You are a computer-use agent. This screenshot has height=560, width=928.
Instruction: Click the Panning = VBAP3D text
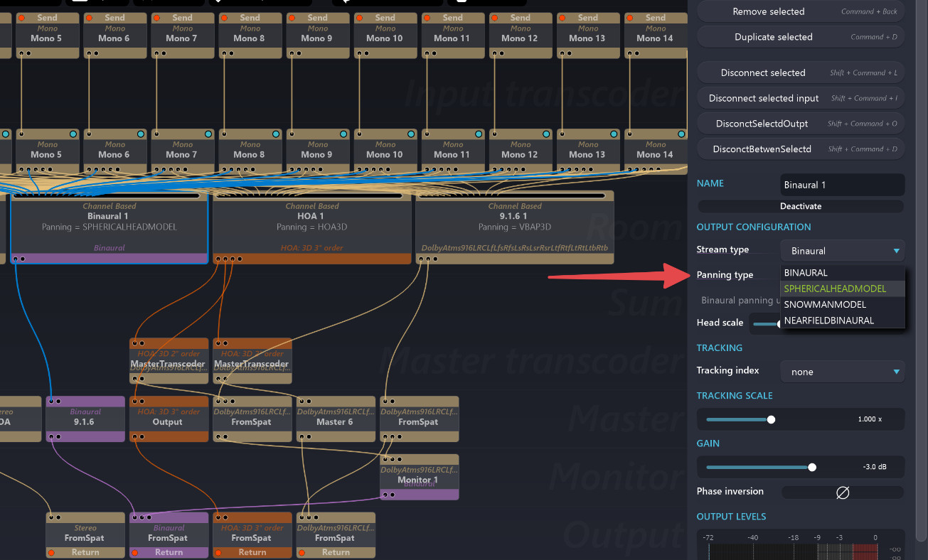point(513,227)
